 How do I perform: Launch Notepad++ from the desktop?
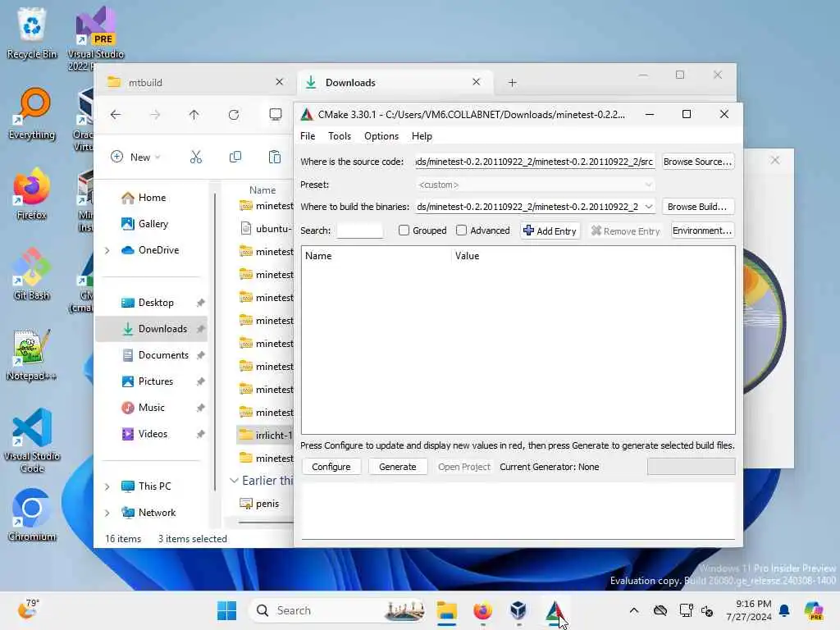[32, 354]
